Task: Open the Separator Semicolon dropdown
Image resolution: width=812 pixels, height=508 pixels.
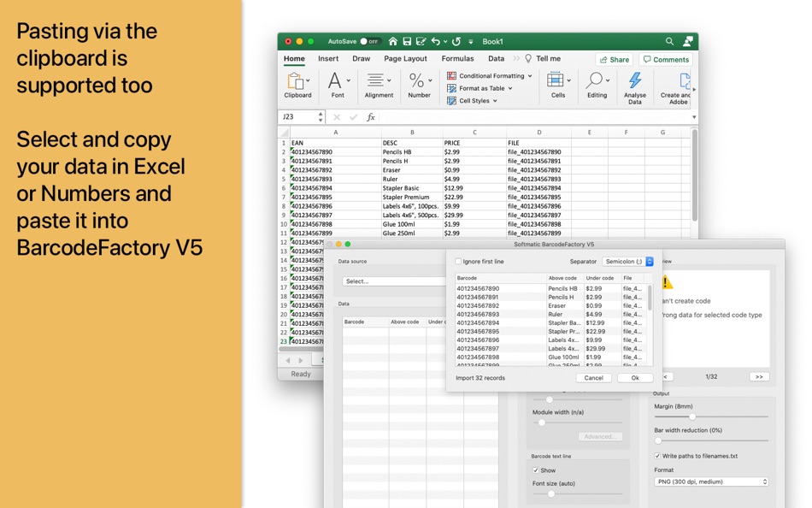Action: (x=627, y=261)
